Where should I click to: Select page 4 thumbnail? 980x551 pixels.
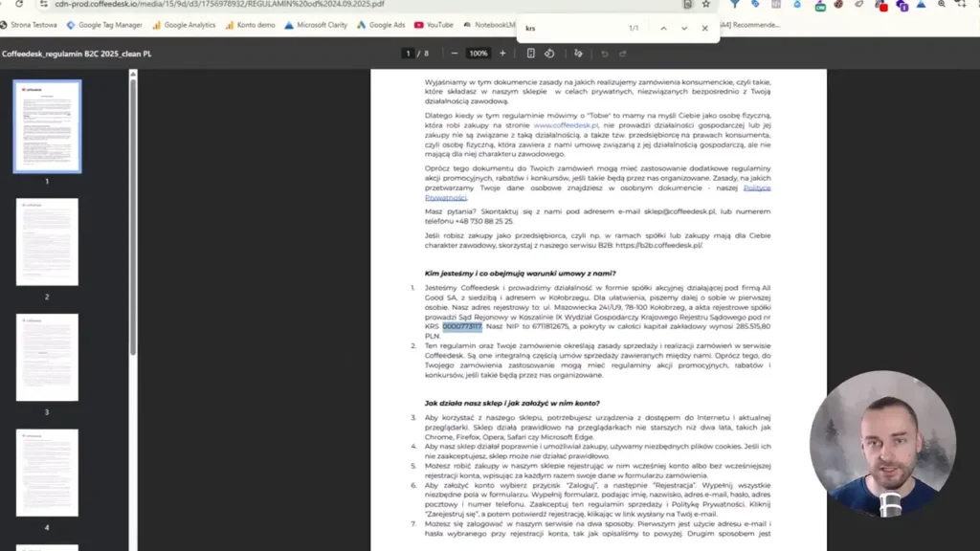48,473
